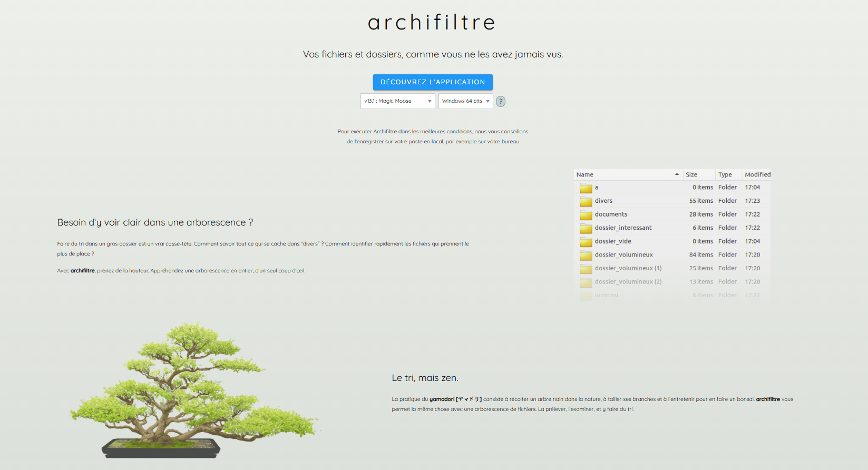Click the Modified column header
This screenshot has width=868, height=470.
tap(757, 175)
